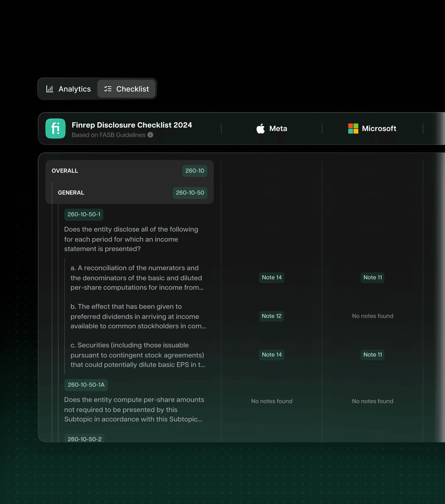Click the Analytics bar chart icon
The image size is (445, 504).
tap(50, 89)
